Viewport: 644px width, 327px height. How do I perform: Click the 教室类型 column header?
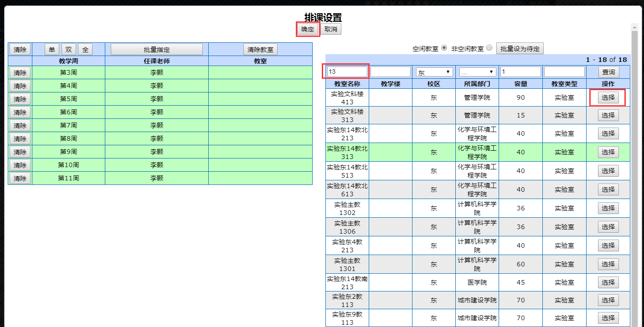(x=564, y=84)
